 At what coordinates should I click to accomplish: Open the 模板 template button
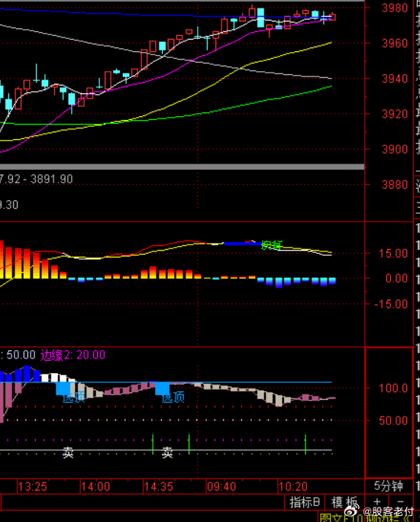[344, 502]
